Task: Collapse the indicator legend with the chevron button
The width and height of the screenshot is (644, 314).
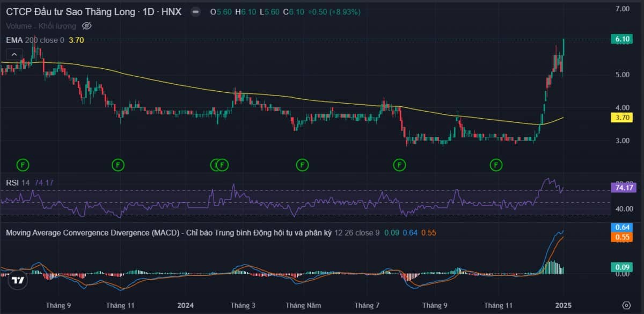Action: click(14, 54)
